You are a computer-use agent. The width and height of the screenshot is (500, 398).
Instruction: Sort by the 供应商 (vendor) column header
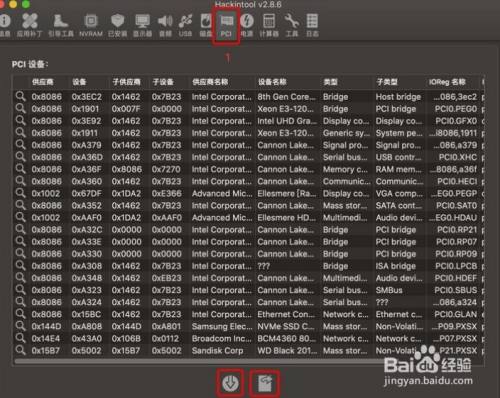pyautogui.click(x=43, y=82)
